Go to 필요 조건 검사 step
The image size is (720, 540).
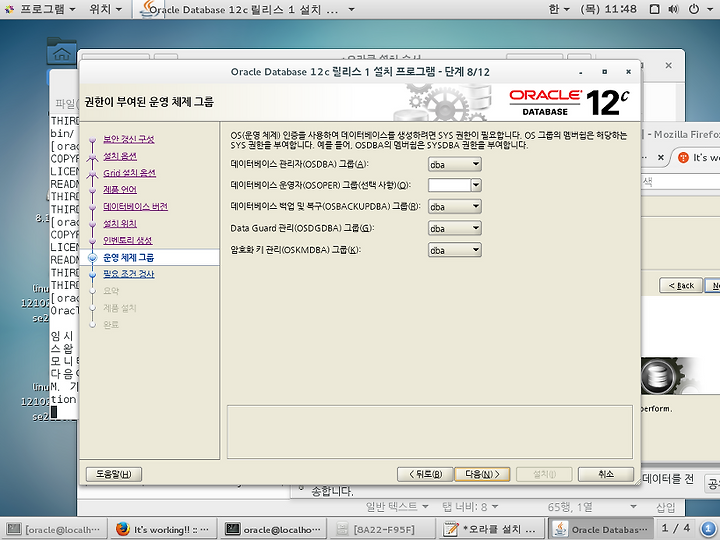click(129, 274)
